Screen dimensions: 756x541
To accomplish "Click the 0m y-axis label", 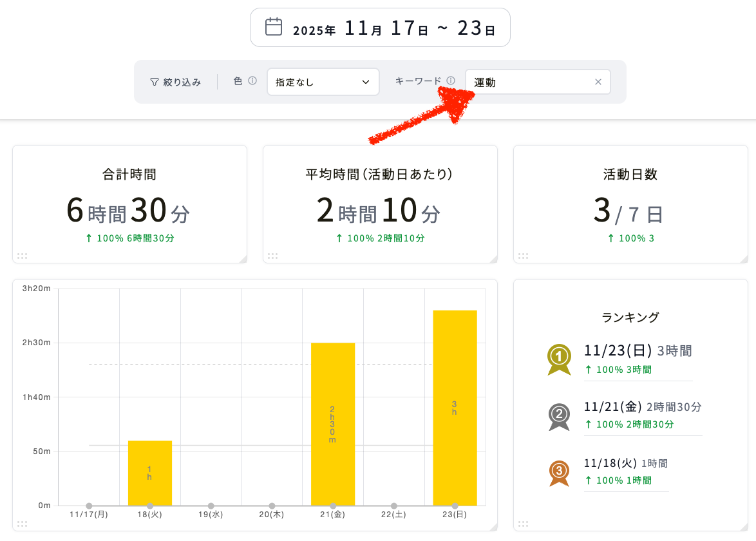I will [x=44, y=506].
